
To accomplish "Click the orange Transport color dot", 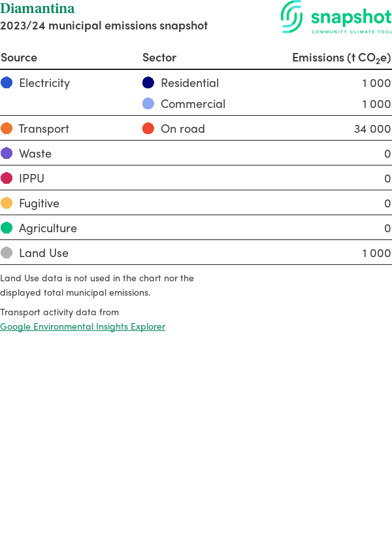I will click(x=7, y=128).
